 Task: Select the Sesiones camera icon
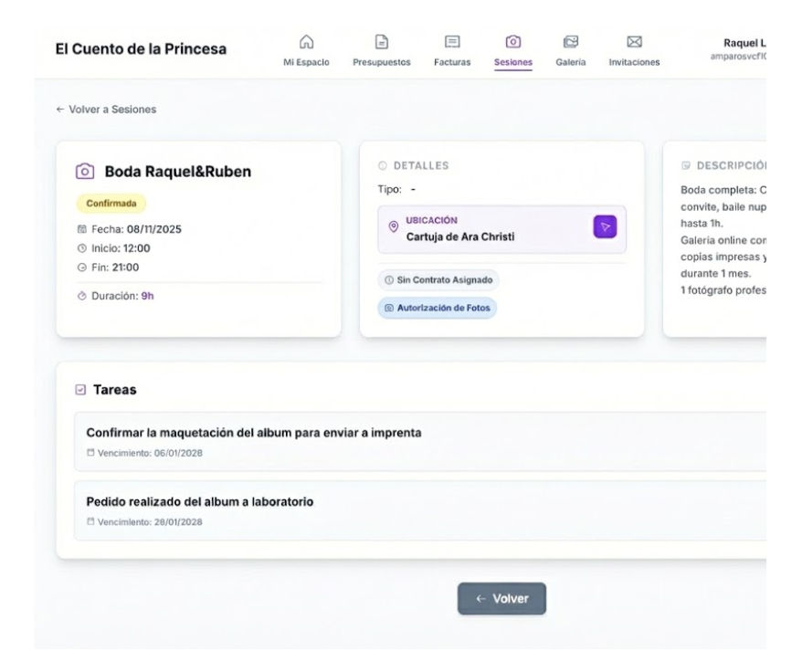(x=512, y=42)
